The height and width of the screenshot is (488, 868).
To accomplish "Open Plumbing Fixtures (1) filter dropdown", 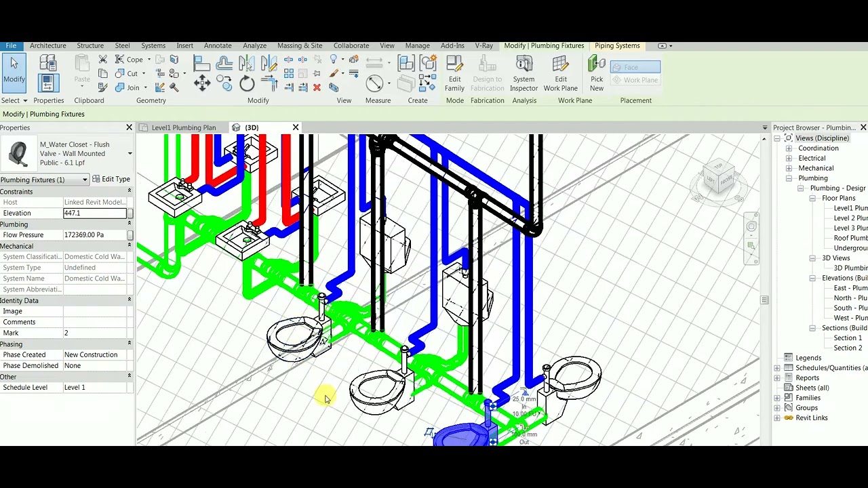I will point(45,180).
